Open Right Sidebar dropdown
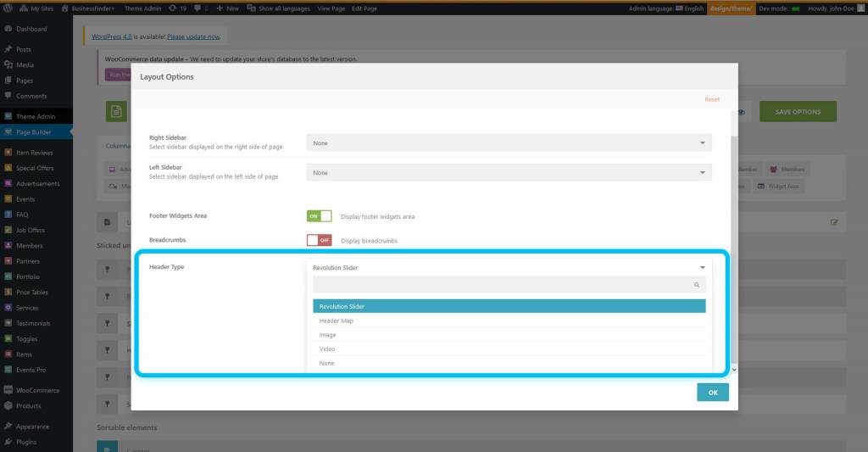Screen dimensions: 868x452 tap(509, 143)
